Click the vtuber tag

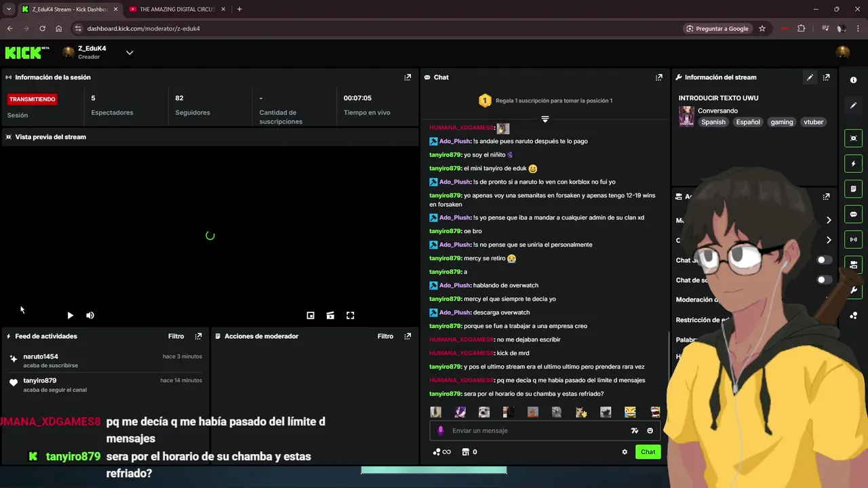pos(813,122)
